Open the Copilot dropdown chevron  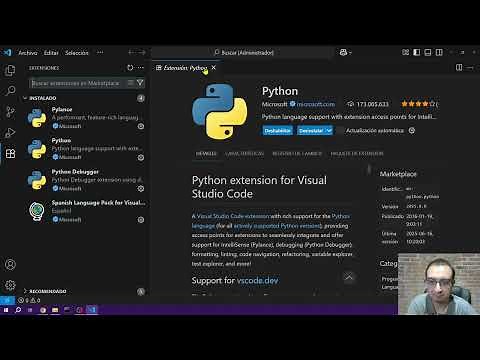click(350, 52)
